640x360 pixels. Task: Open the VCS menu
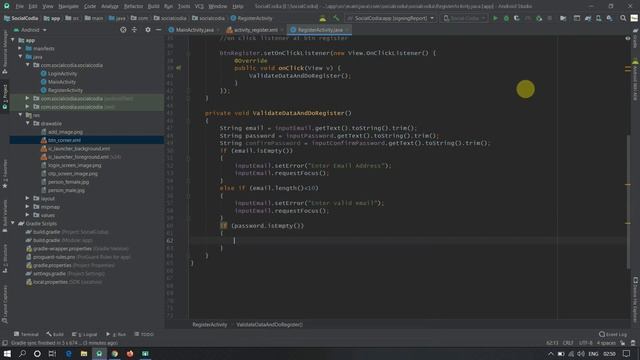click(199, 6)
